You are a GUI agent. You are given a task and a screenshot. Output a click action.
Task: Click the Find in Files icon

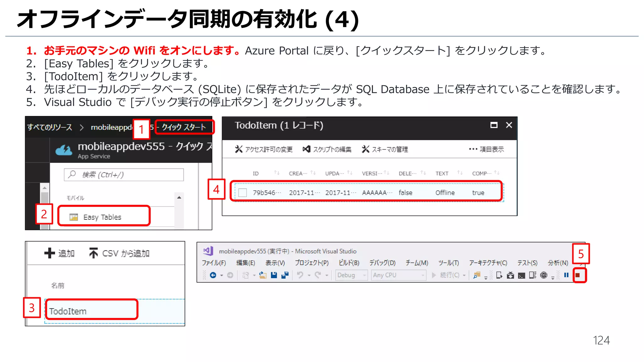point(477,275)
